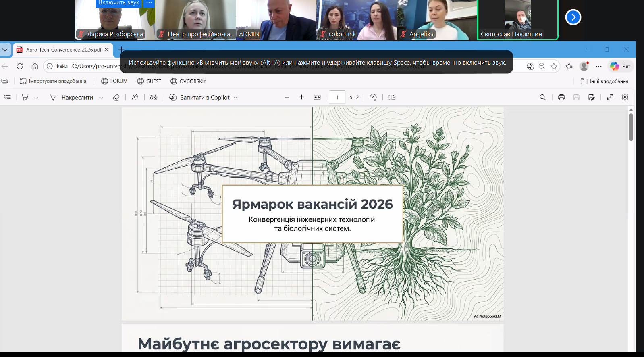Click the page number input field
This screenshot has width=644, height=357.
pyautogui.click(x=337, y=97)
